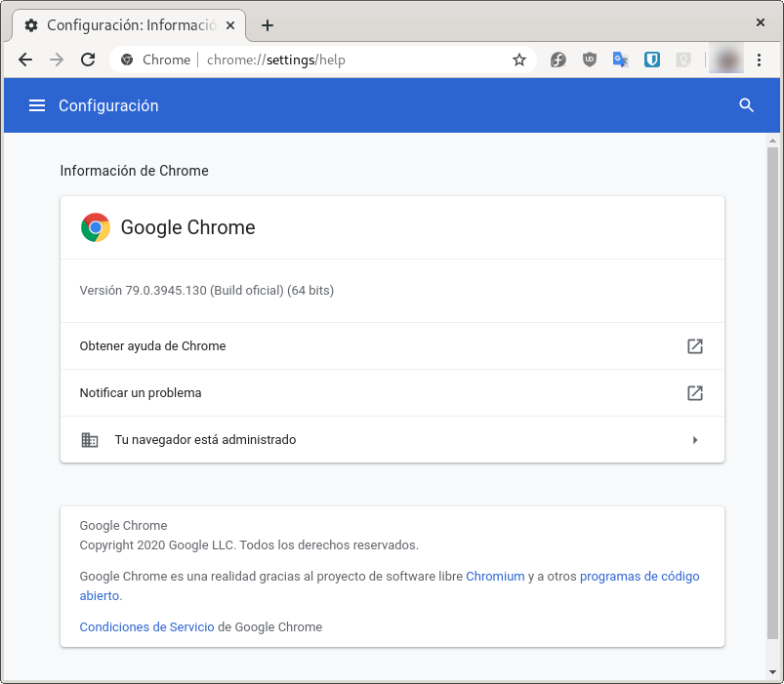Click the search icon in settings header
Image resolution: width=784 pixels, height=684 pixels.
pyautogui.click(x=747, y=105)
